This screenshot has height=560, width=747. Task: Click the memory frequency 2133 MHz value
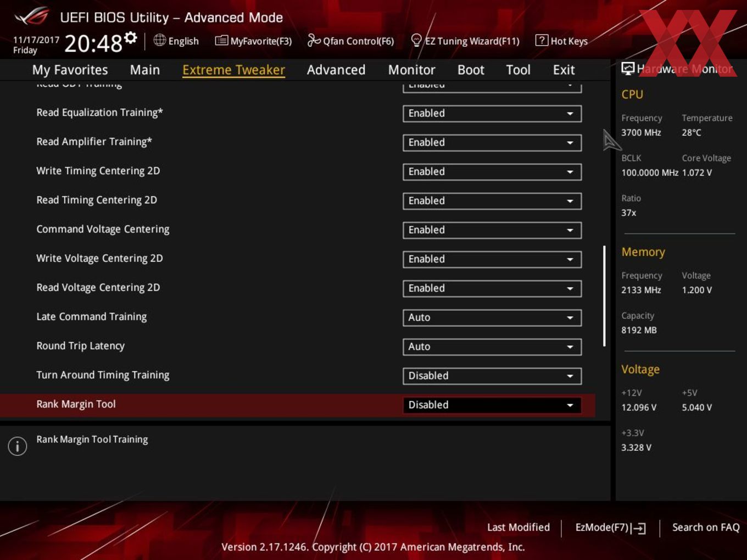pyautogui.click(x=641, y=290)
